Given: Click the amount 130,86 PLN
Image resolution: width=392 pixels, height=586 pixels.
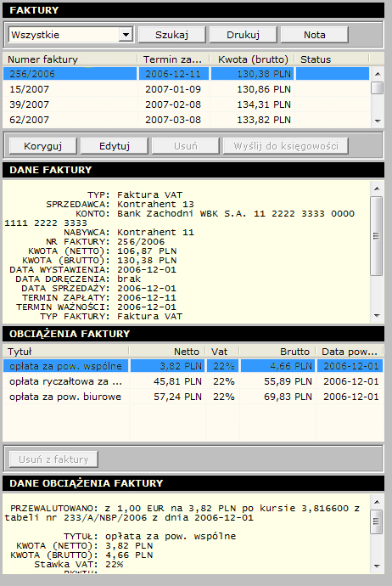Looking at the screenshot, I should click(264, 89).
